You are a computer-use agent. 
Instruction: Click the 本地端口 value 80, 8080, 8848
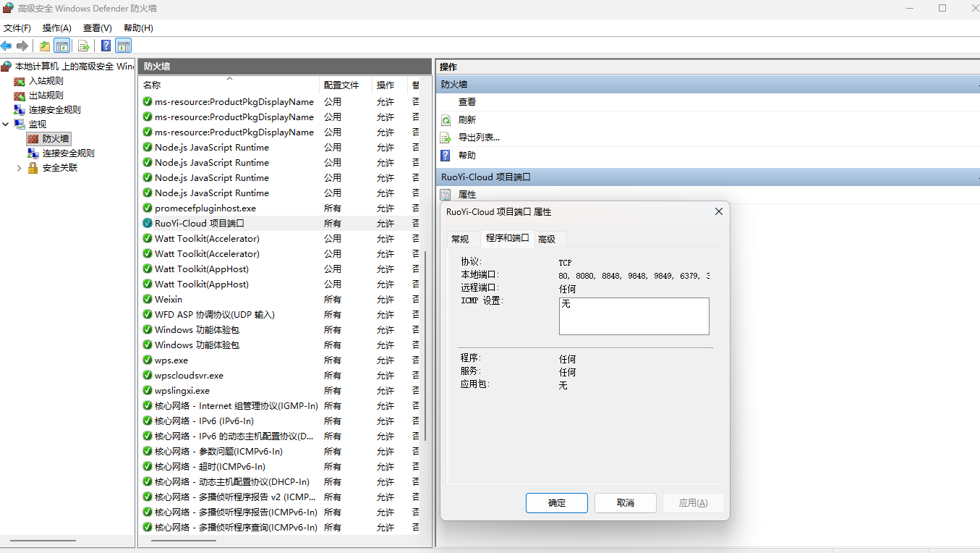click(634, 276)
